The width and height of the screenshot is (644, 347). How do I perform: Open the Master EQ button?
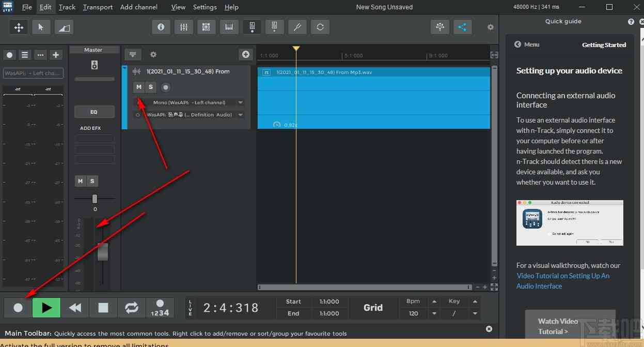point(94,112)
